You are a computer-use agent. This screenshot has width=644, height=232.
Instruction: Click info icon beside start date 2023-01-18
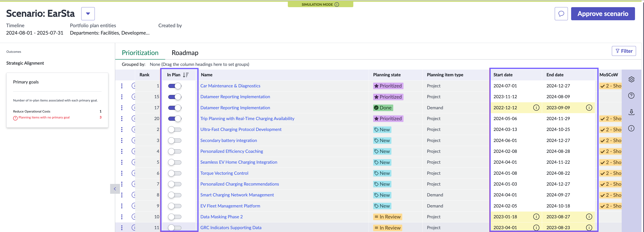536,217
